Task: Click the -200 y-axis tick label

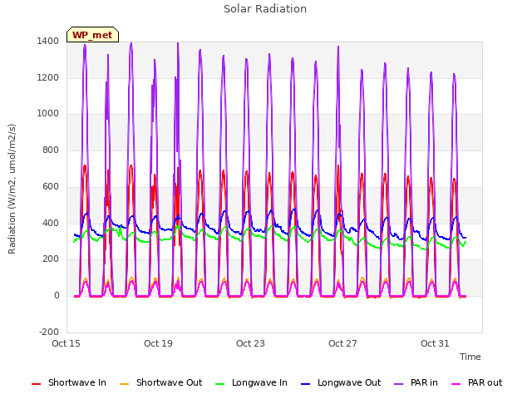Action: pyautogui.click(x=49, y=332)
